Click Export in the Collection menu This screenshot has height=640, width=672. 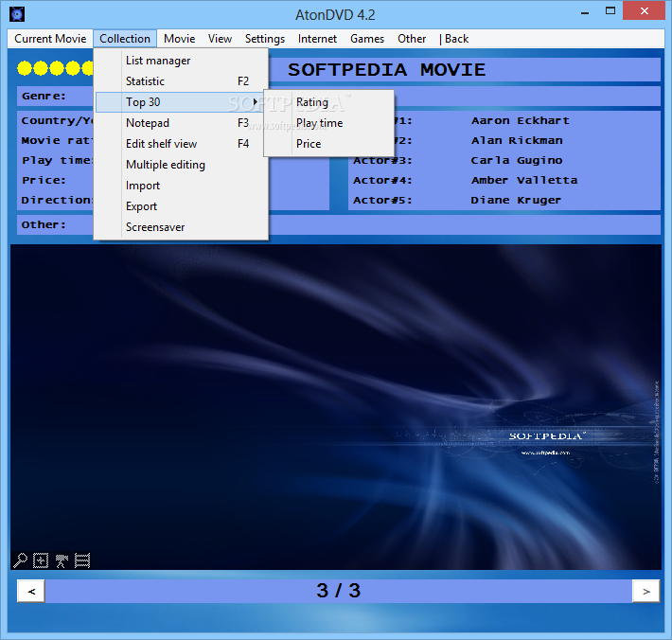[182, 206]
